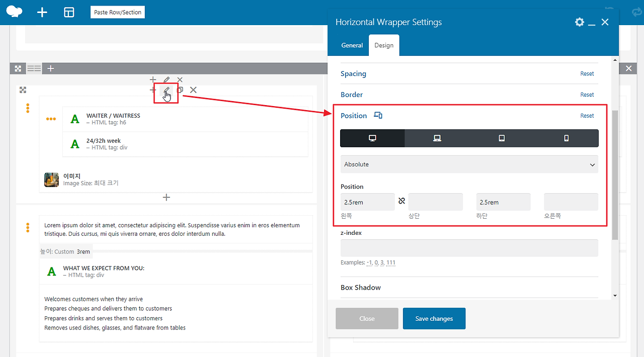Click the scrollbar down arrow in the settings panel
This screenshot has width=644, height=357.
point(615,296)
